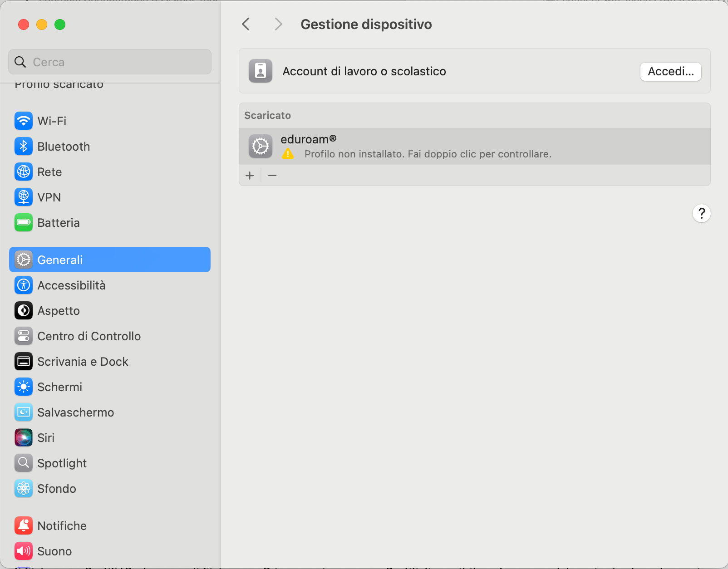Screen dimensions: 728x569
Task: Open the Sfondo wallpaper pane
Action: tap(57, 489)
